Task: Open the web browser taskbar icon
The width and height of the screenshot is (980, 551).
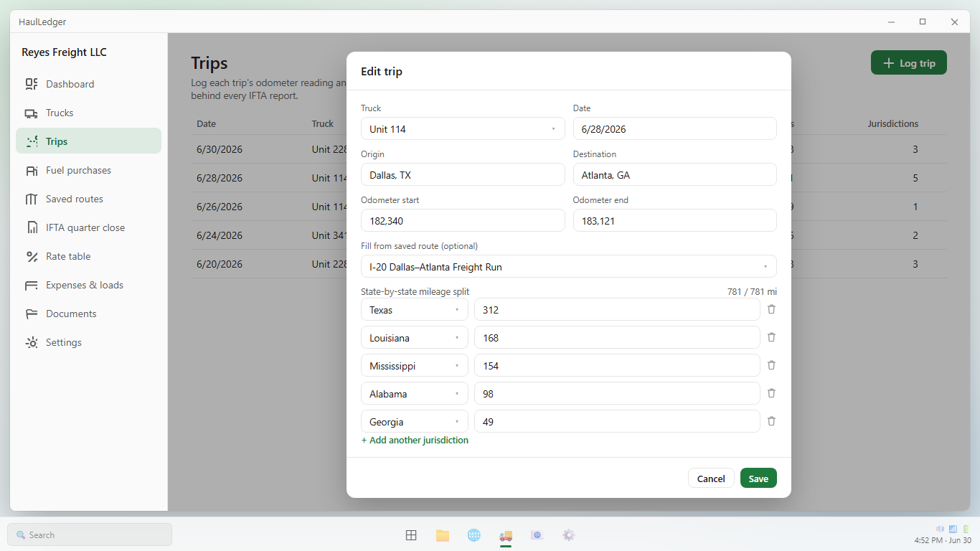Action: tap(474, 535)
